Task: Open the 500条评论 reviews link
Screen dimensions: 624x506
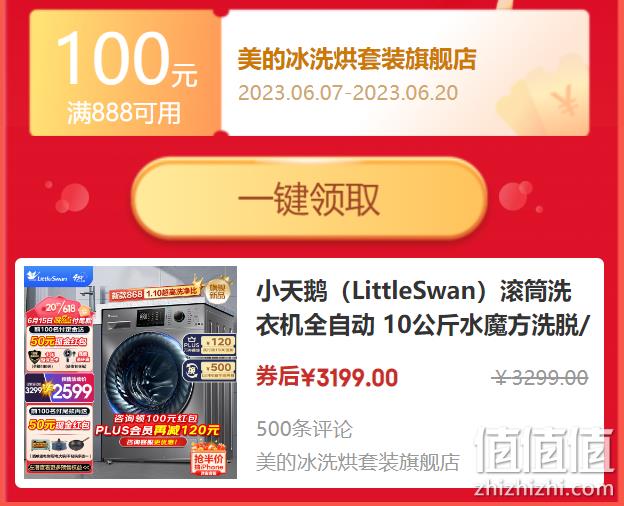Action: coord(304,429)
